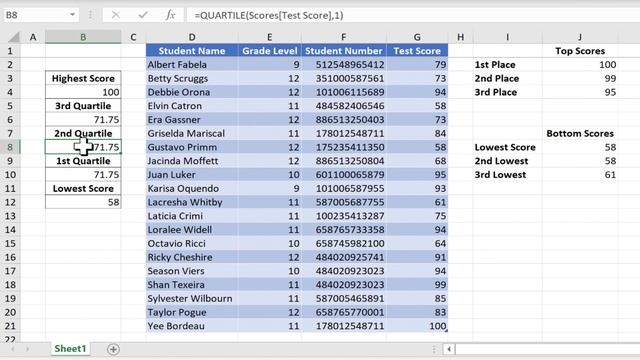Select student number 512548965412
The width and height of the screenshot is (640, 360).
pos(343,64)
